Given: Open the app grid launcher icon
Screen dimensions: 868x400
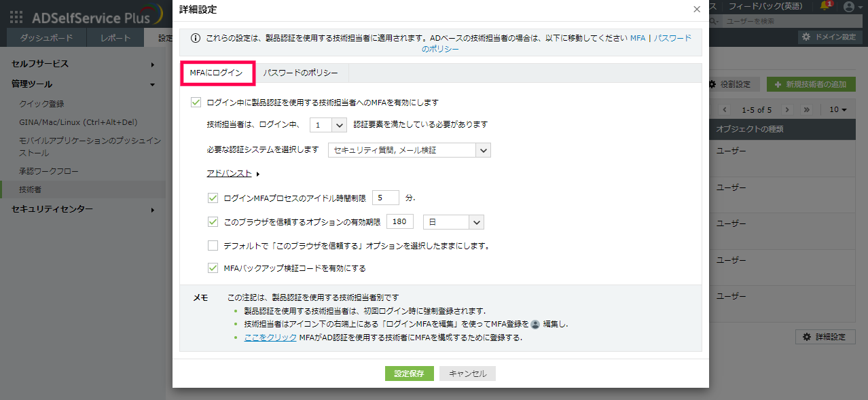Looking at the screenshot, I should (x=16, y=16).
